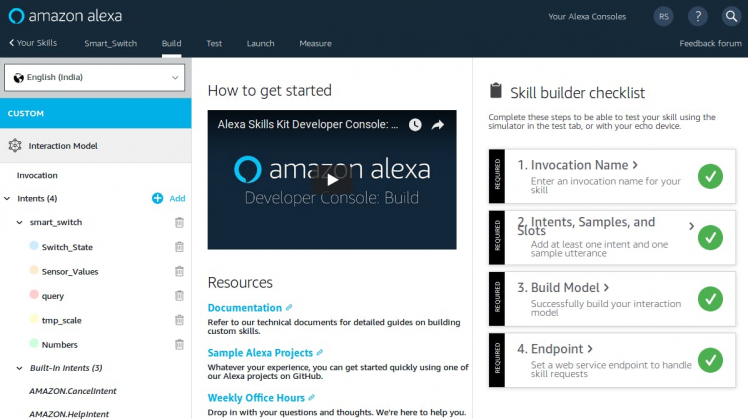Click link icon beside Weekly Office Hours

(x=312, y=398)
